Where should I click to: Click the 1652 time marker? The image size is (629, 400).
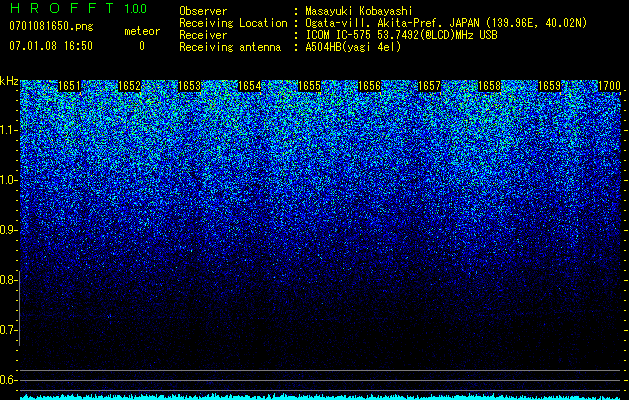(130, 86)
